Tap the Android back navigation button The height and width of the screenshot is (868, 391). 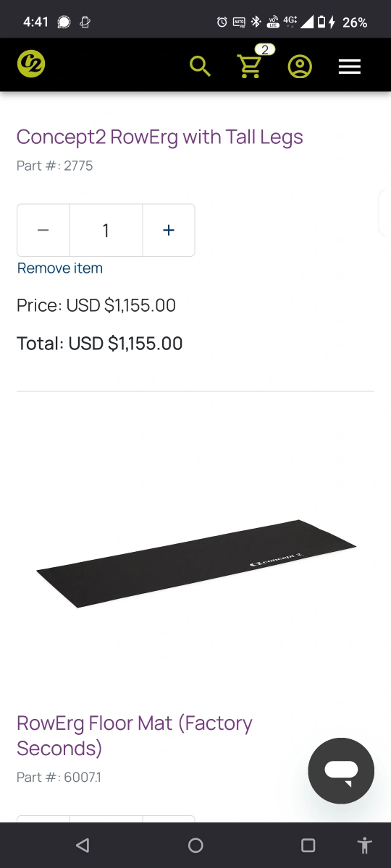click(83, 845)
